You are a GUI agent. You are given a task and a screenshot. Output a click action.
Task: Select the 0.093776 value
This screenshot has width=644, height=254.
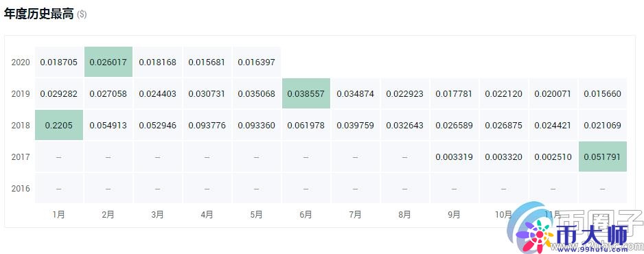click(207, 126)
